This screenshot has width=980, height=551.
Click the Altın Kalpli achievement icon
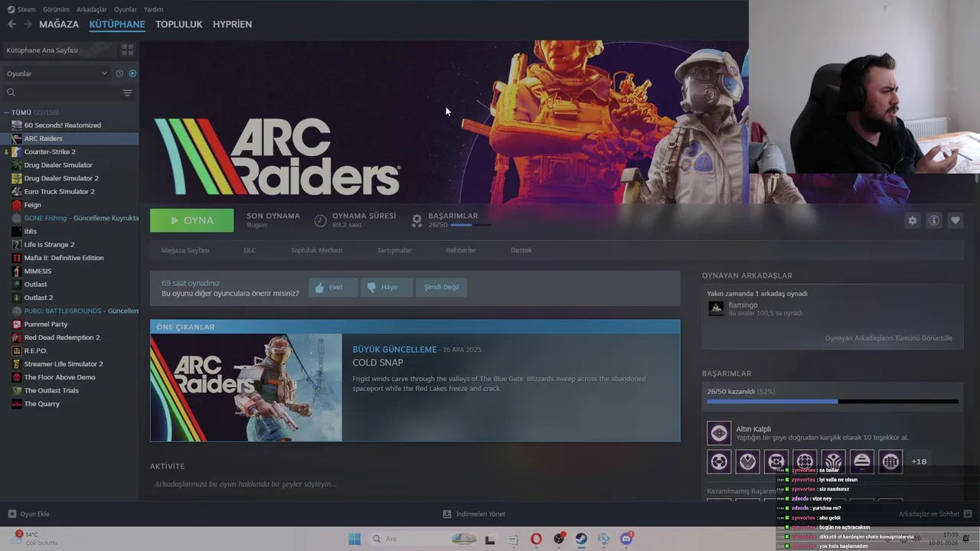719,433
